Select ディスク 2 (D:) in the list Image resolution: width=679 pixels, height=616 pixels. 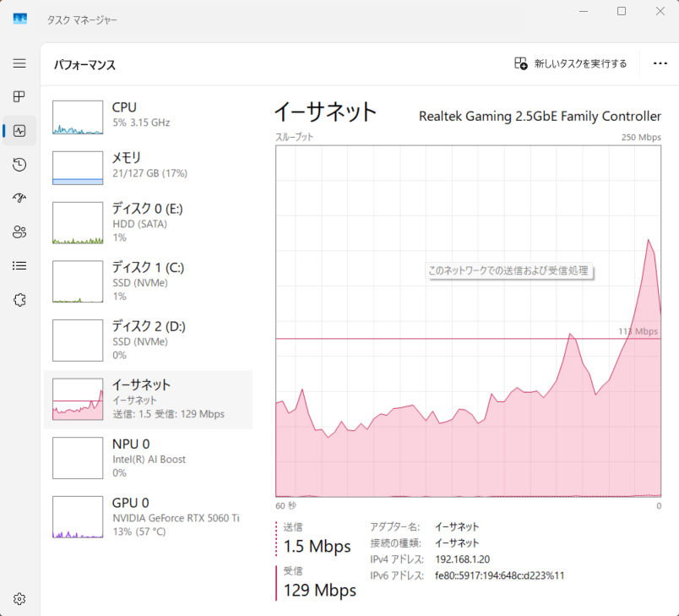click(x=148, y=340)
